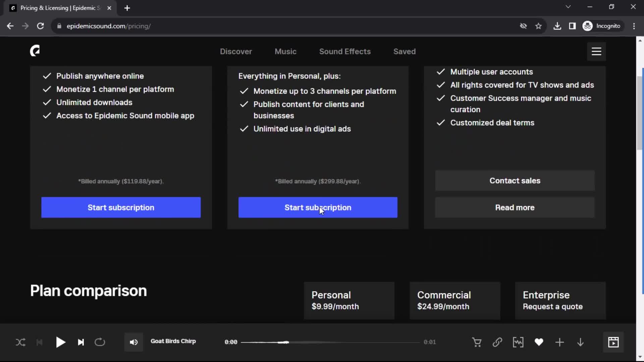Click the previous track icon
644x362 pixels.
[39, 342]
